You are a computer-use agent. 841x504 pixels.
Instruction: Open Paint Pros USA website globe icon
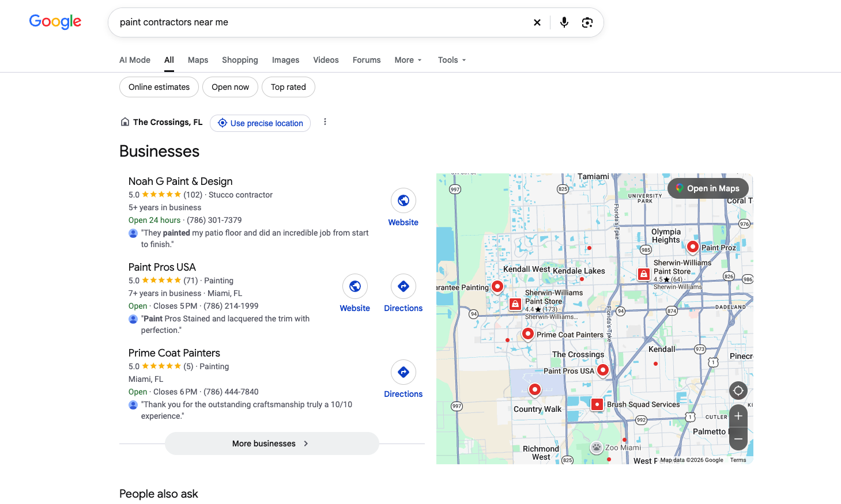pyautogui.click(x=355, y=286)
